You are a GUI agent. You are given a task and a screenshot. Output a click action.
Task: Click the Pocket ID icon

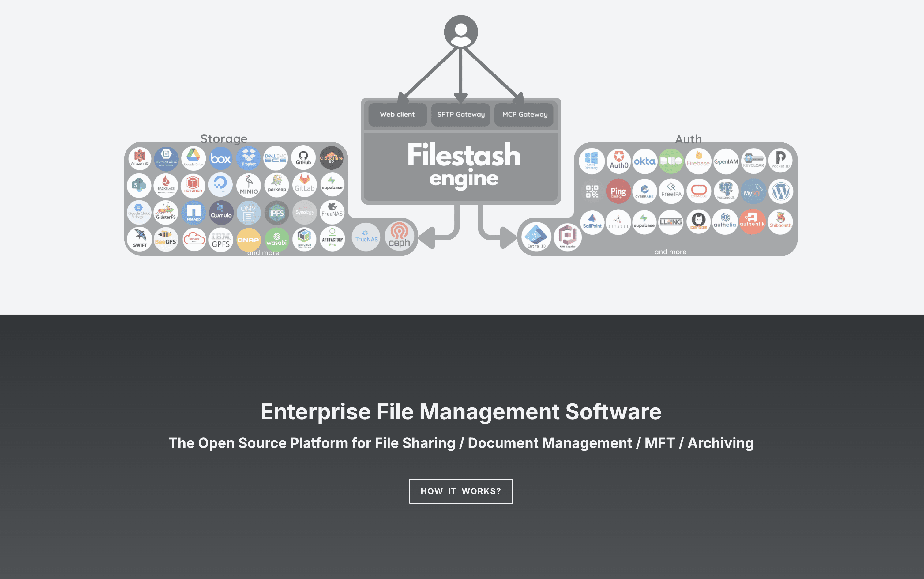point(780,161)
